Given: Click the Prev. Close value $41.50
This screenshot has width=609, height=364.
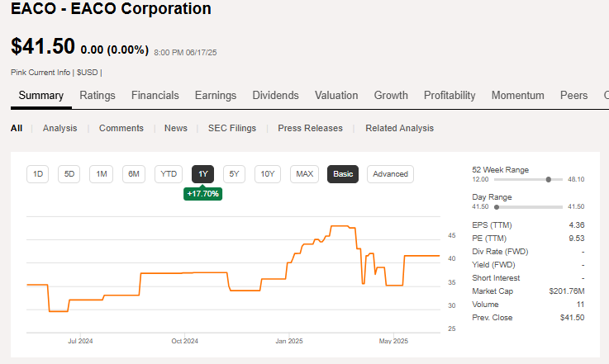Looking at the screenshot, I should tap(572, 318).
